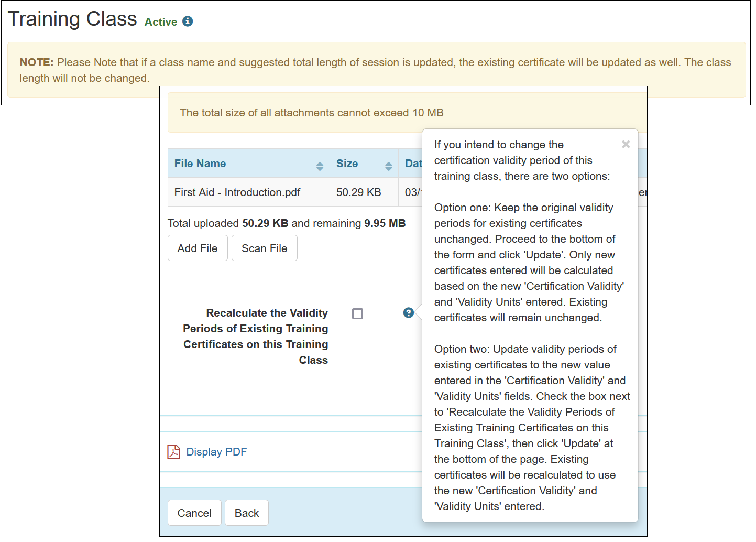This screenshot has width=756, height=542.
Task: Click the Size column header text
Action: click(347, 164)
